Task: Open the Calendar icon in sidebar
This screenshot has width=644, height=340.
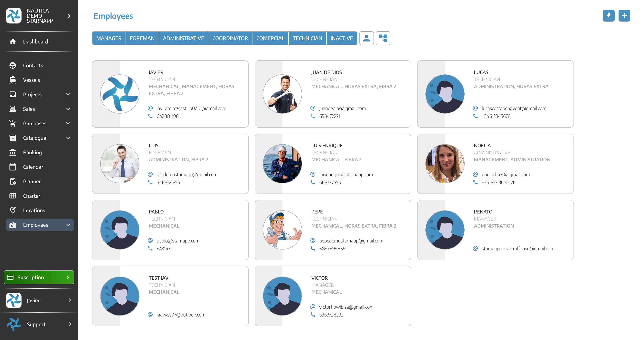Action: (13, 167)
